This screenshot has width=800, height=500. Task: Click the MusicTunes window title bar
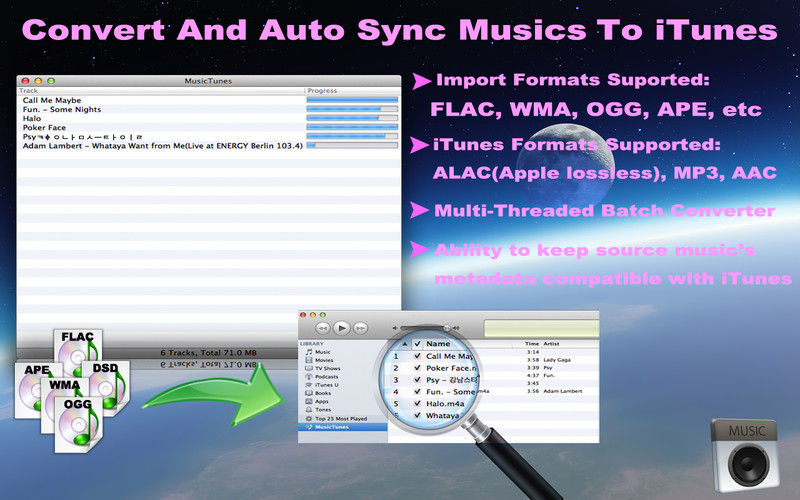(209, 81)
